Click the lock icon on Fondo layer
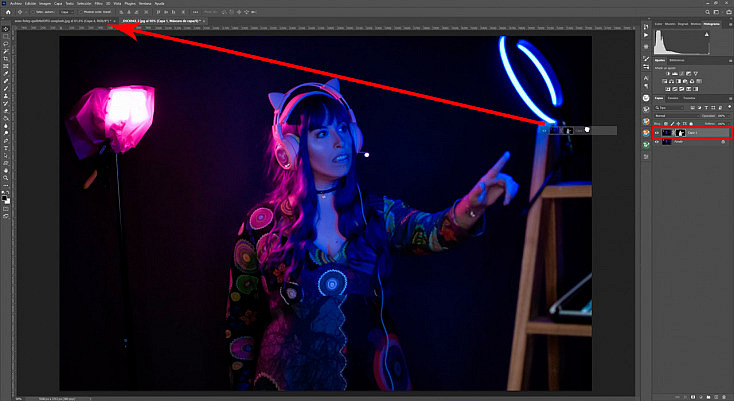Image resolution: width=734 pixels, height=401 pixels. tap(723, 141)
